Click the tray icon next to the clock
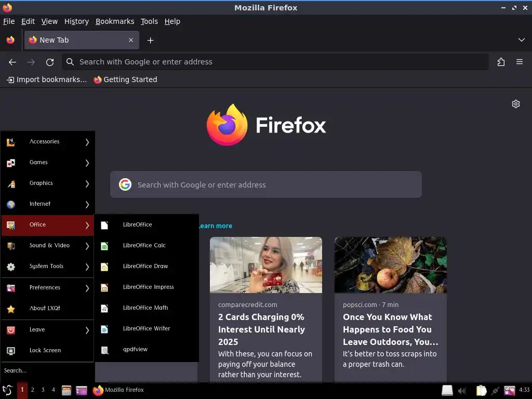Viewport: 532px width, 399px height. pyautogui.click(x=510, y=391)
